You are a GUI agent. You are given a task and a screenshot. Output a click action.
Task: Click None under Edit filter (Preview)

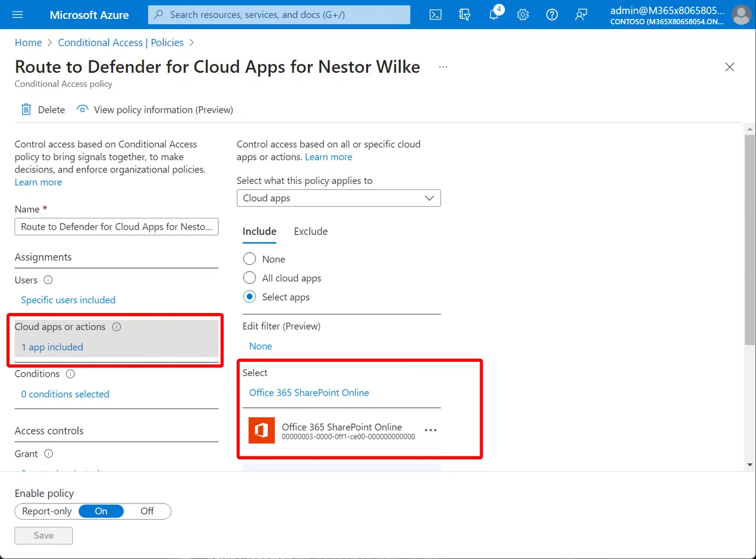click(260, 346)
